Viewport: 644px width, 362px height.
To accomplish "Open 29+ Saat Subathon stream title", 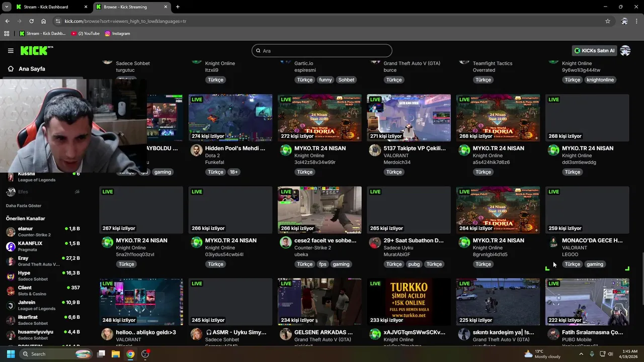I will click(414, 240).
